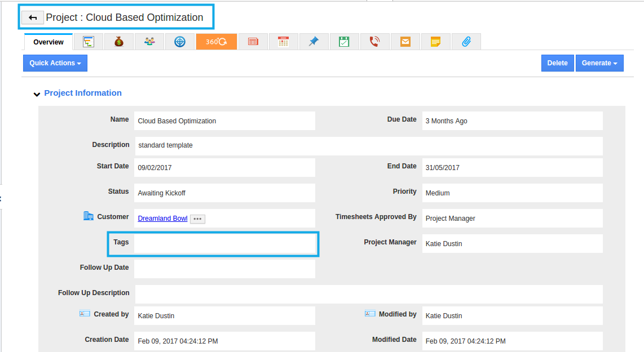This screenshot has height=352, width=644.
Task: Select the Overview tab
Action: tap(48, 42)
